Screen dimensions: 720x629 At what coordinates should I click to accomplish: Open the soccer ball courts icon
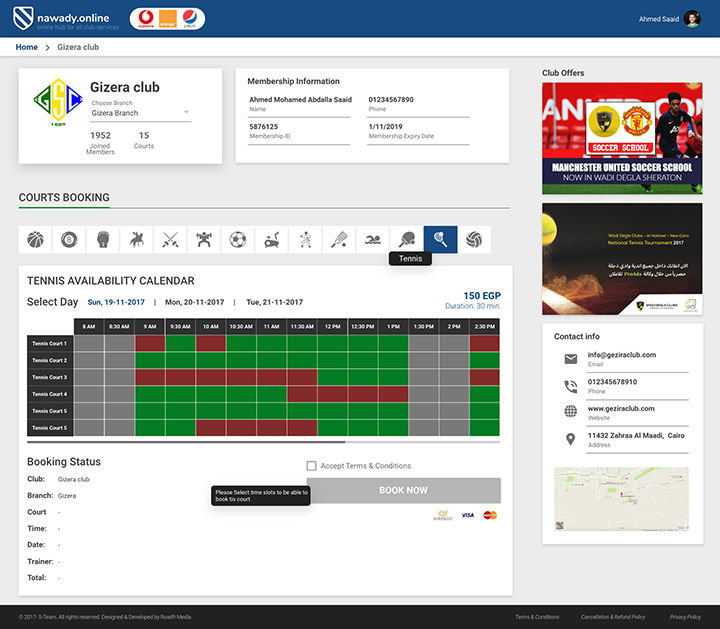click(x=238, y=240)
